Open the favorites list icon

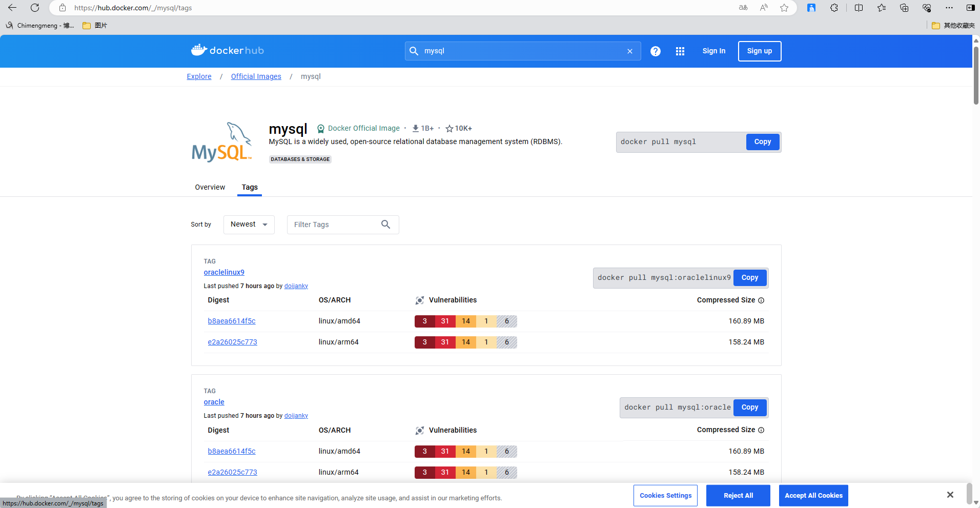[x=882, y=8]
